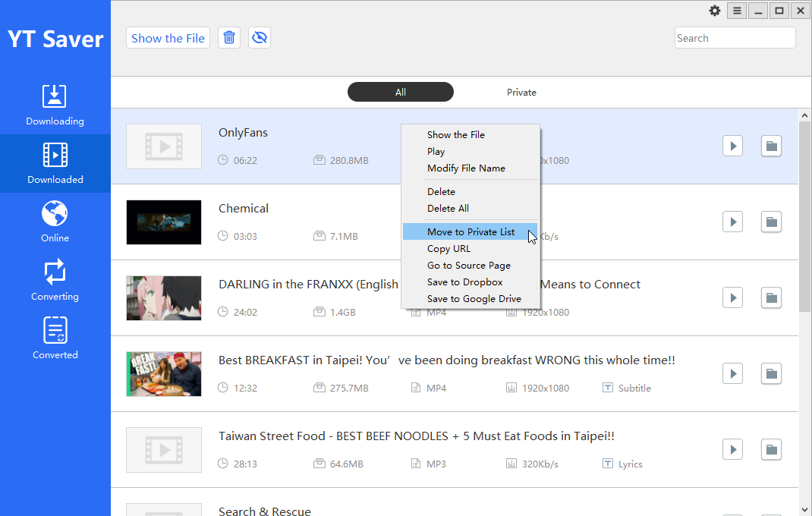Switch to the All tab

[x=400, y=93]
